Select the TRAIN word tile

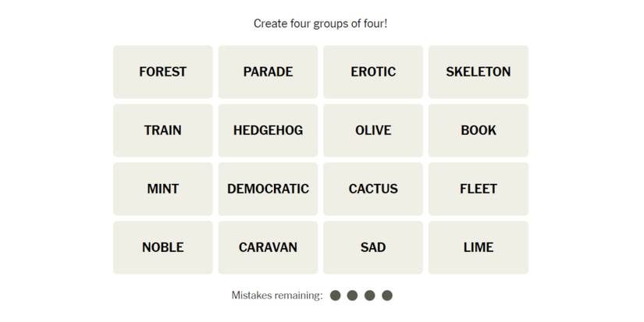click(162, 130)
